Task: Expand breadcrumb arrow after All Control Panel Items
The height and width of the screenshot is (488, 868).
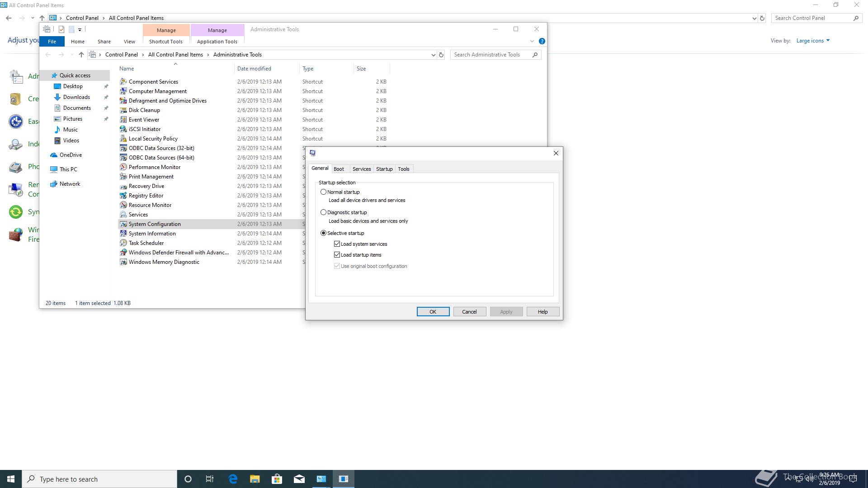Action: click(208, 55)
